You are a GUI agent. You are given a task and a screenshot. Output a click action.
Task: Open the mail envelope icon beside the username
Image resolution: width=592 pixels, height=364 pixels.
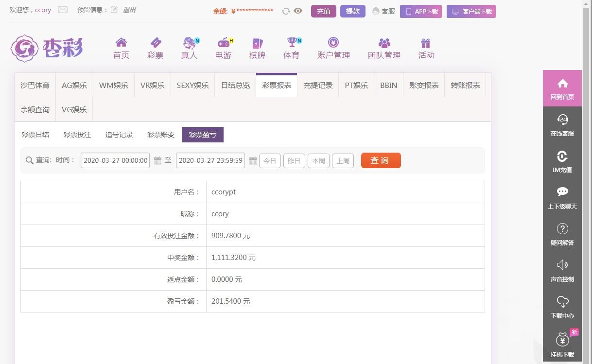click(63, 10)
